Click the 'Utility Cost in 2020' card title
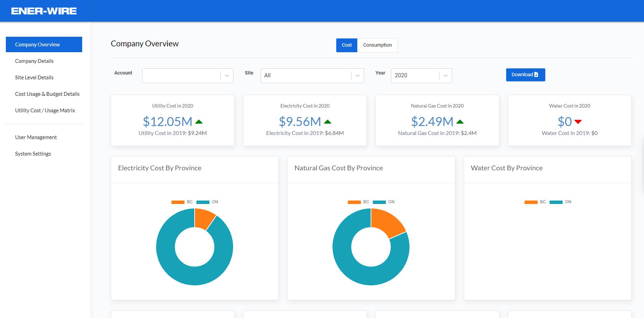Viewport: 644px width, 318px height. coord(173,106)
